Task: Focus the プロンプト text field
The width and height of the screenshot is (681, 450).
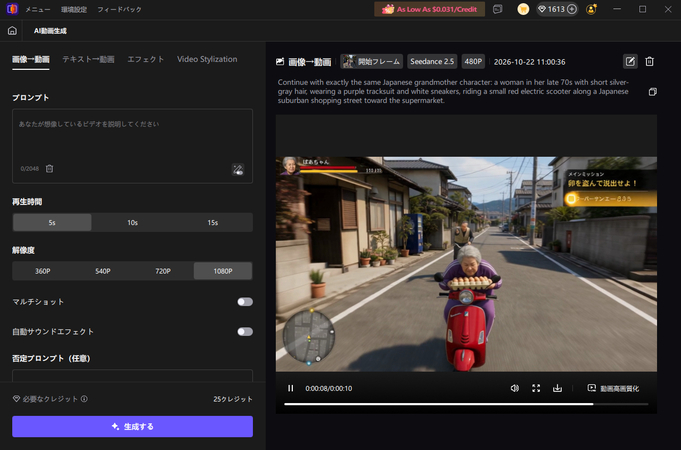Action: pos(132,146)
